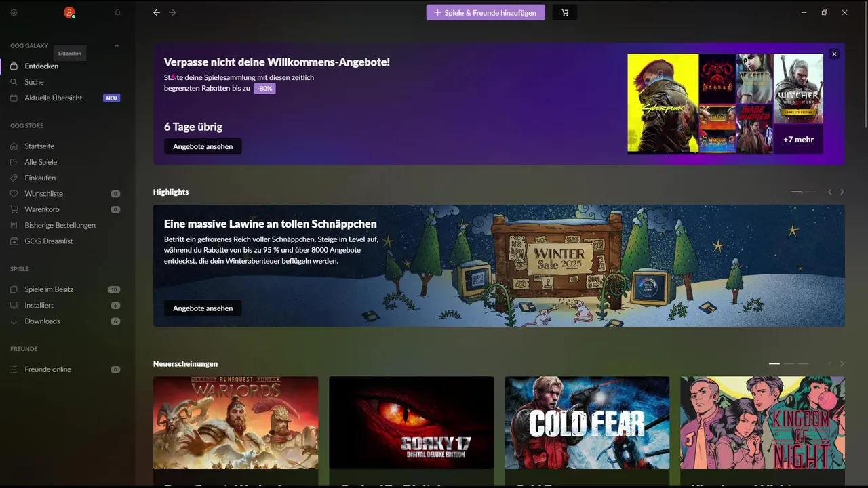This screenshot has width=868, height=488.
Task: Click the Aktuelle Übersicht calendar icon
Action: pyautogui.click(x=14, y=98)
